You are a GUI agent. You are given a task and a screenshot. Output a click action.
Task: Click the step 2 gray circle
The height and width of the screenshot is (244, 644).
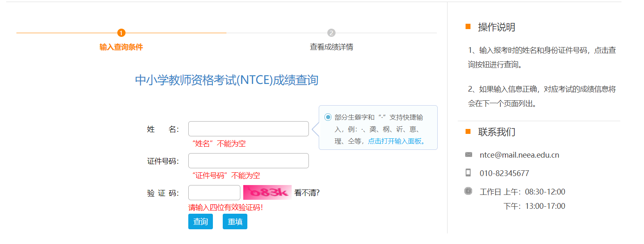click(331, 33)
